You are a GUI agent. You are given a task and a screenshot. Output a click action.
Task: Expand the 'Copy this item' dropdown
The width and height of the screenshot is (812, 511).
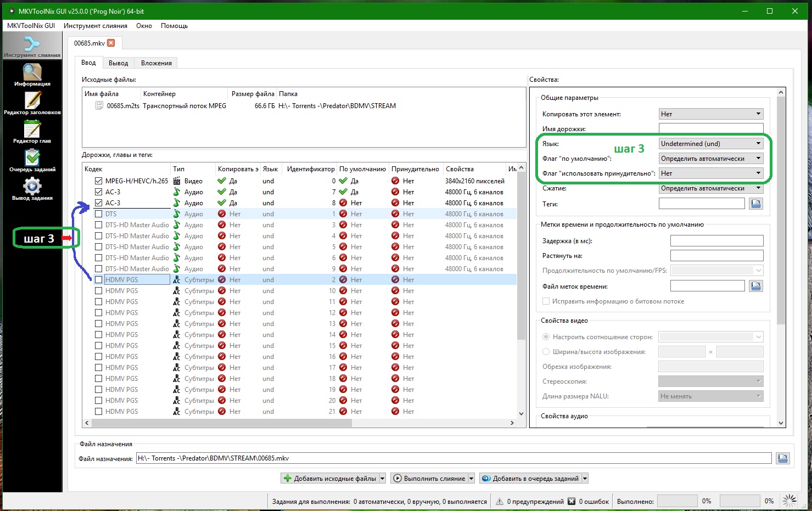coord(711,114)
